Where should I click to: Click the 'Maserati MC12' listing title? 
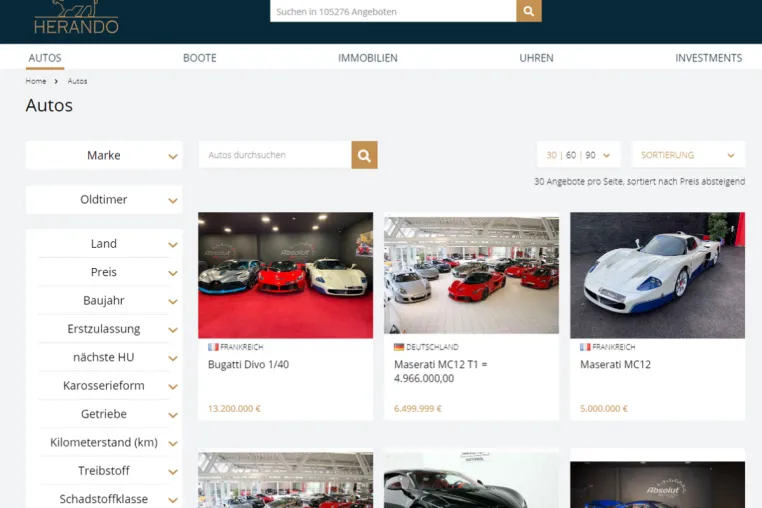[x=615, y=365]
